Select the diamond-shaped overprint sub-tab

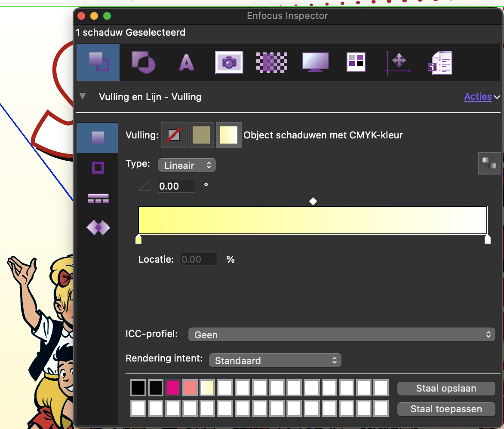[x=98, y=227]
